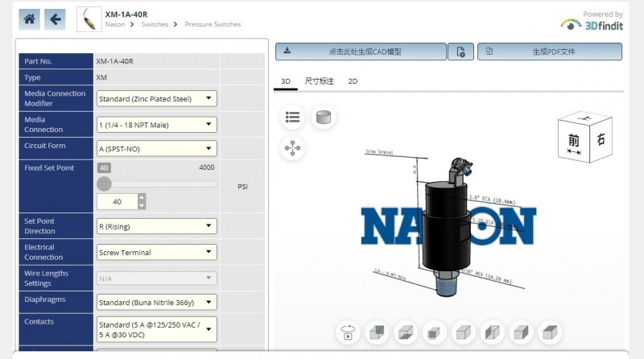Screen dimensions: 644x359
Task: Open Diaphragms Buna Nitrile dropdown
Action: click(156, 303)
